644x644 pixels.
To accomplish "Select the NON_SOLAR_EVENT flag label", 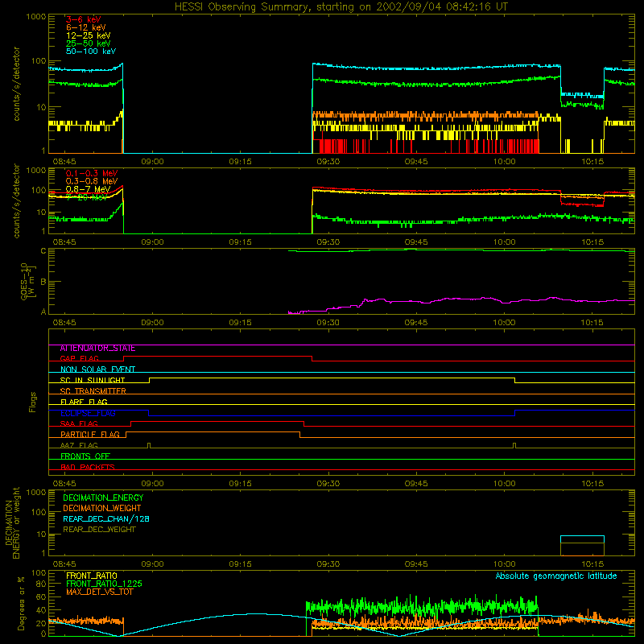I will pyautogui.click(x=97, y=369).
